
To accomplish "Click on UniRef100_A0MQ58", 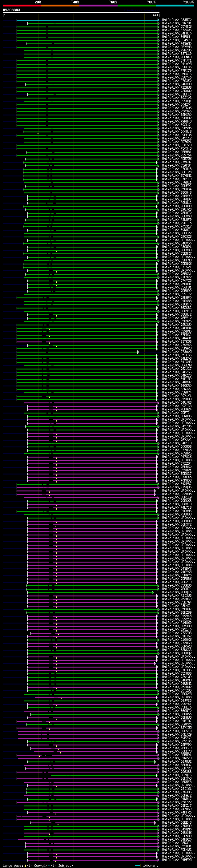I will point(177,481).
